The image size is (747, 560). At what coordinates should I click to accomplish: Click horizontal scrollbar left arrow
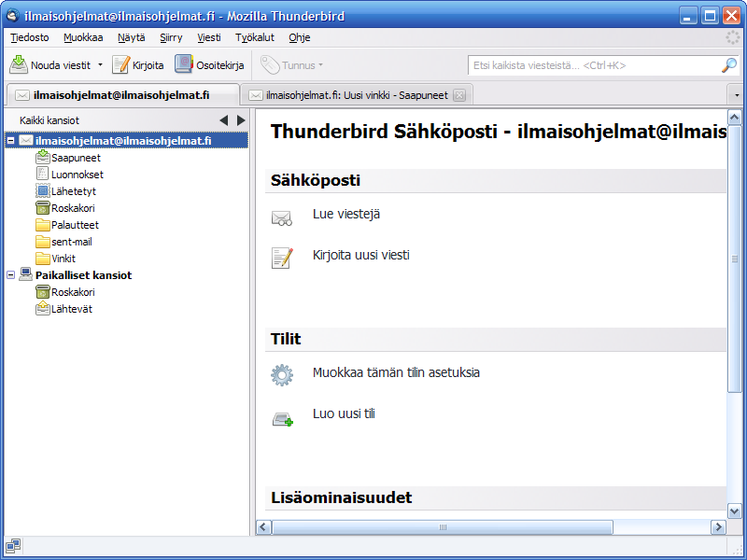[x=263, y=527]
